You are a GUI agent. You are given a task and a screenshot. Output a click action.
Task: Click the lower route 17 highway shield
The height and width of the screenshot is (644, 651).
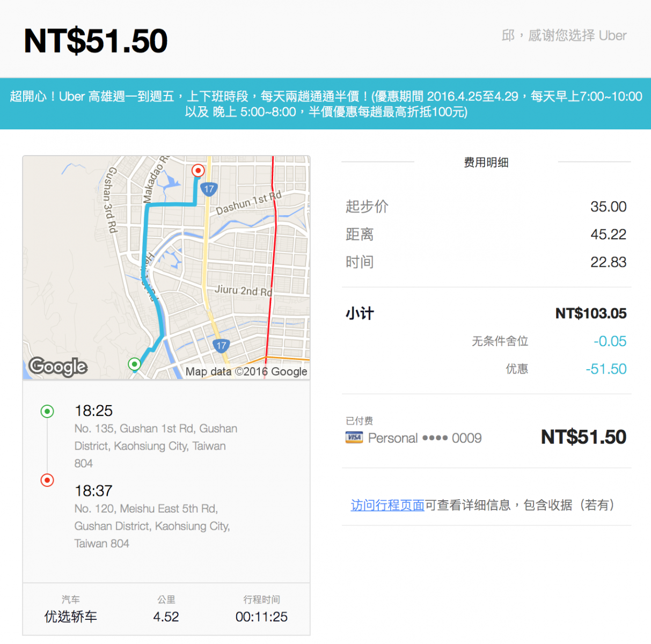pos(221,346)
